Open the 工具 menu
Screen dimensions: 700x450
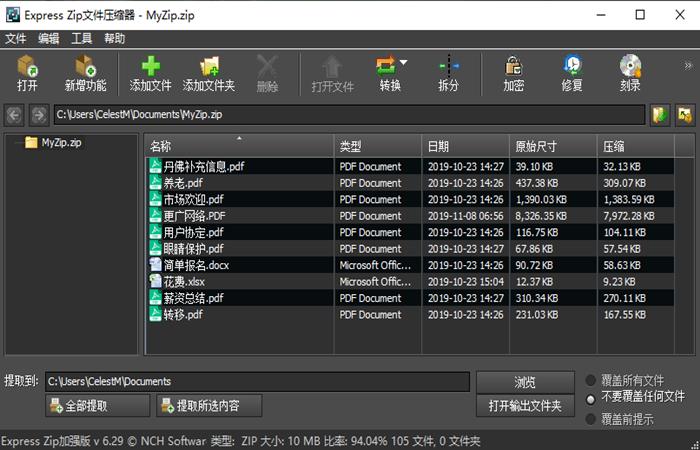coord(82,39)
